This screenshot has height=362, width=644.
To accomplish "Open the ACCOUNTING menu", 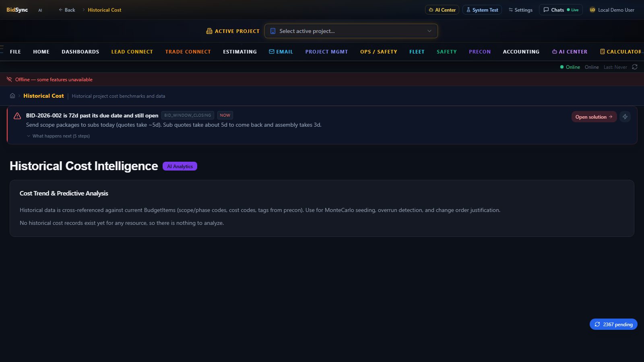I will point(521,51).
